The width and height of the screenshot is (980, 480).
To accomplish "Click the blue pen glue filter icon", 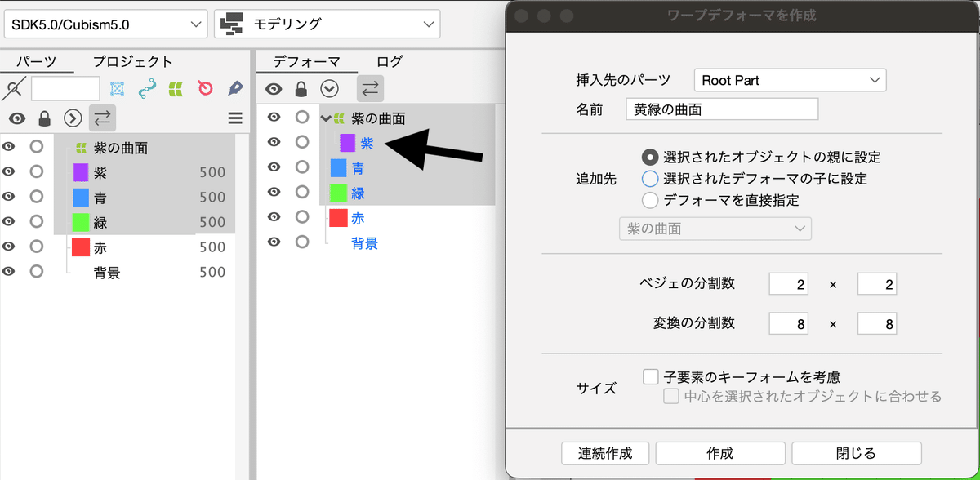I will point(235,88).
